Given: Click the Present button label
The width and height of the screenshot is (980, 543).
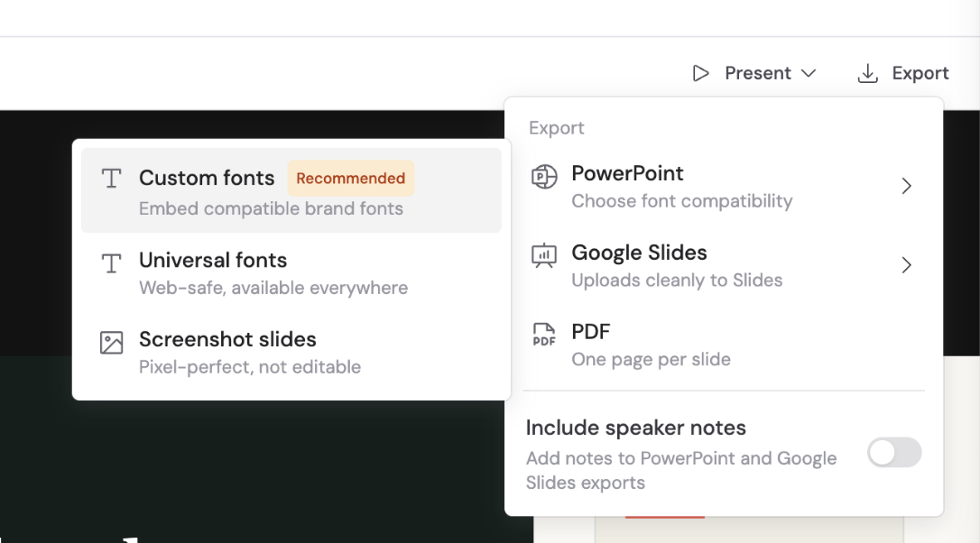Looking at the screenshot, I should pos(757,73).
